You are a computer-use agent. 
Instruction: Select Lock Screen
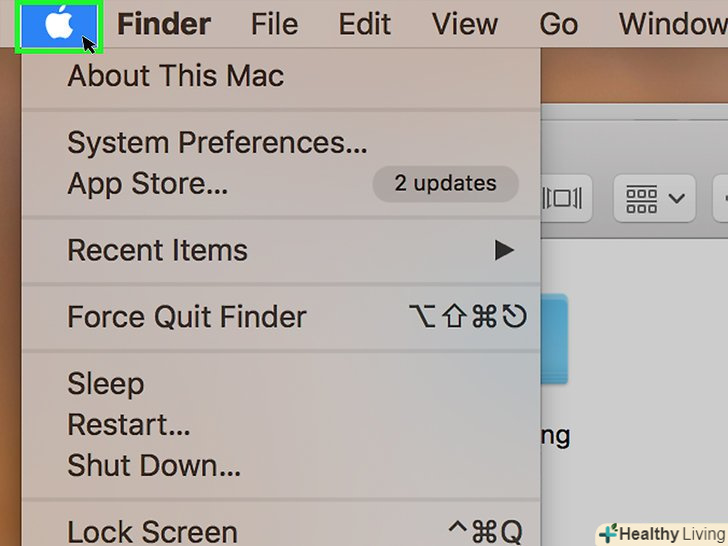pos(152,531)
